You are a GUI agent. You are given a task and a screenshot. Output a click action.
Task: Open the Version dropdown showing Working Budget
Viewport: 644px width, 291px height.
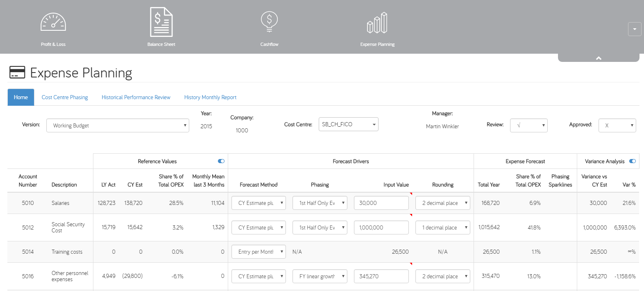(118, 125)
